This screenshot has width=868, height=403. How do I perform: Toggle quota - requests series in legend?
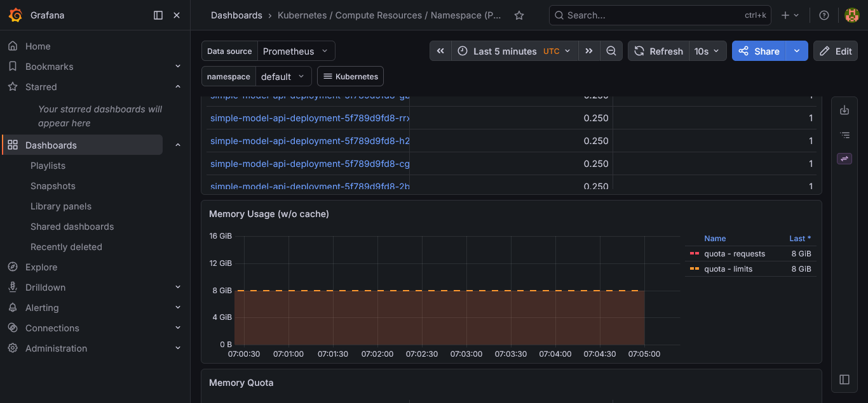click(x=735, y=254)
